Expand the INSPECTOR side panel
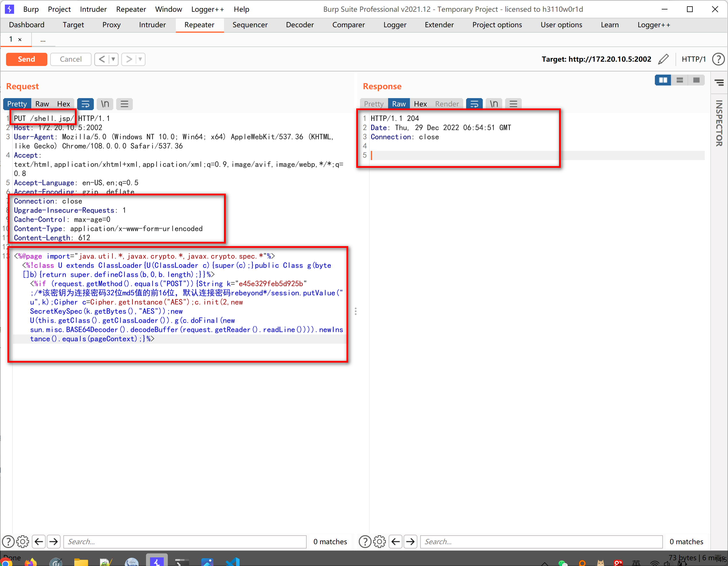The height and width of the screenshot is (566, 728). [719, 123]
